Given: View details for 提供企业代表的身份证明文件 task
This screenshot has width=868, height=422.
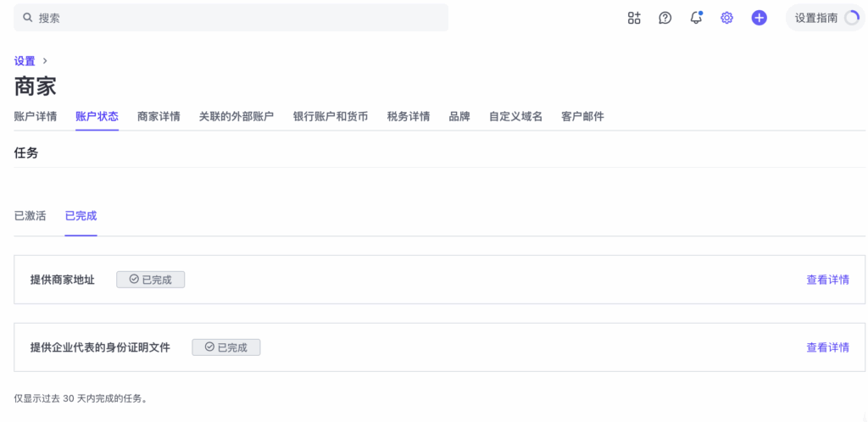Looking at the screenshot, I should pos(827,347).
